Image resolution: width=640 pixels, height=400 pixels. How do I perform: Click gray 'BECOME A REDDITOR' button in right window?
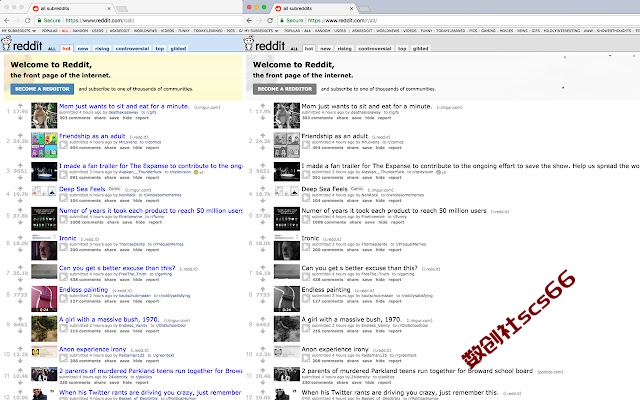(284, 89)
